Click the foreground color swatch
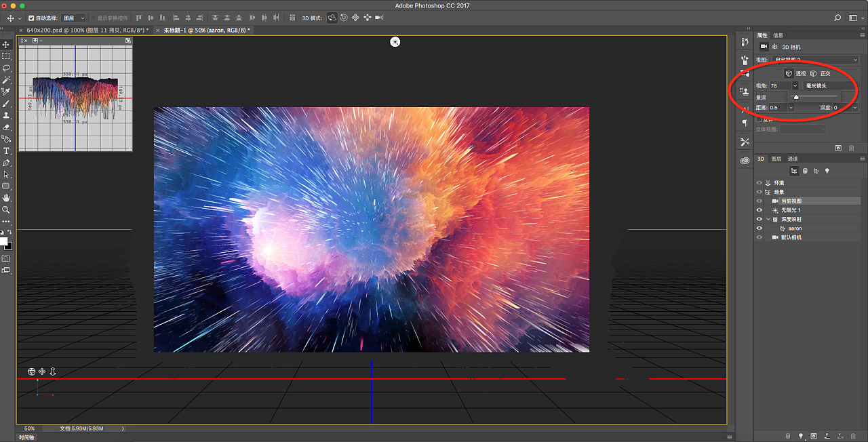868x442 pixels. (x=3, y=241)
